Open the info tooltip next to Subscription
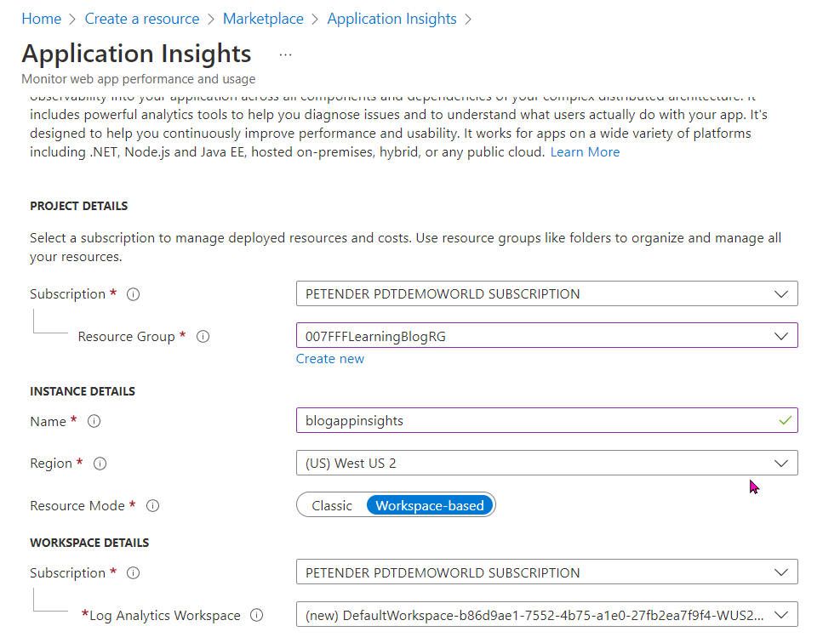840x643 pixels. (133, 293)
